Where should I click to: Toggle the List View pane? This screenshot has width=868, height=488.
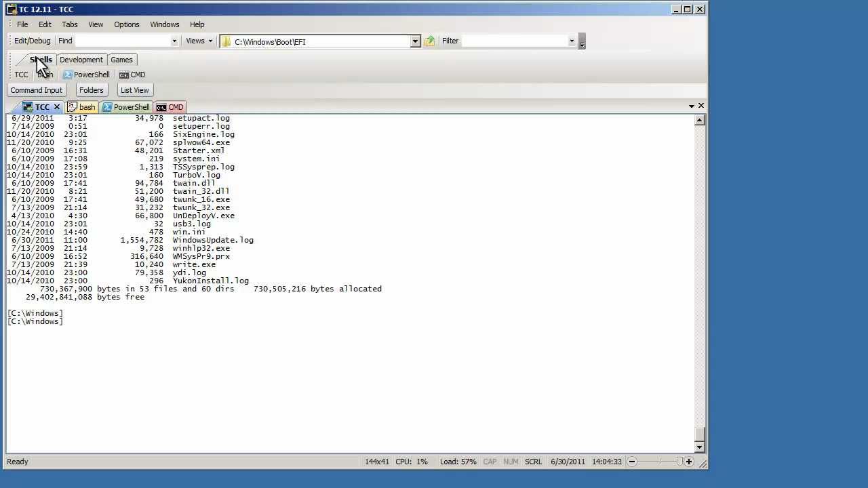pyautogui.click(x=134, y=90)
